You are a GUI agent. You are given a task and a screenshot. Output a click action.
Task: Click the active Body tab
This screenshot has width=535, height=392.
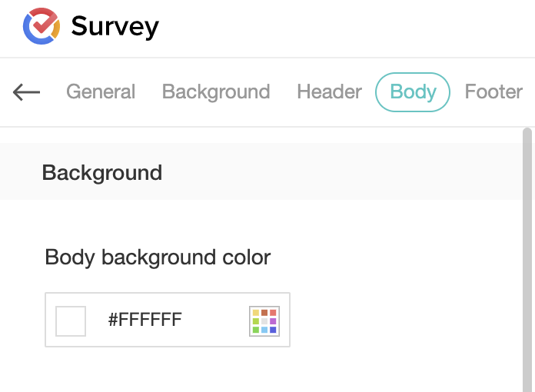(x=413, y=92)
